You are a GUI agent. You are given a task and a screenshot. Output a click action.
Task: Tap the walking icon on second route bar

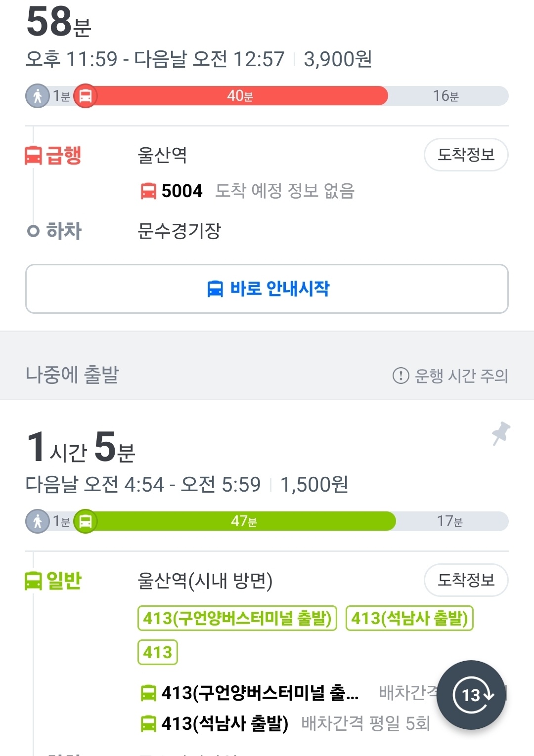tap(38, 521)
